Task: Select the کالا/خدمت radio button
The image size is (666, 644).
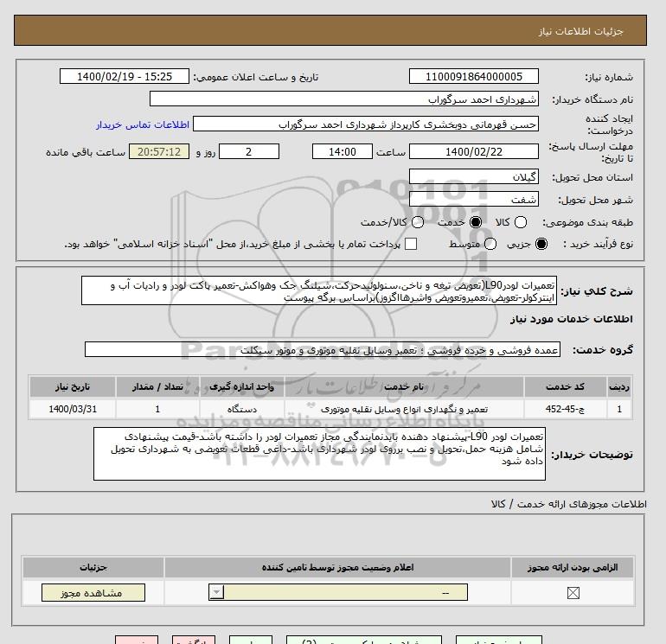Action: click(418, 222)
